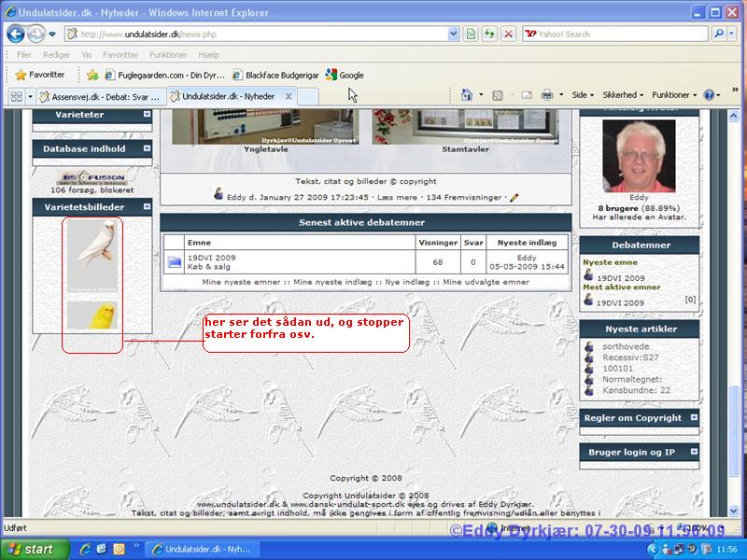Open the Home button dropdown arrow

tap(481, 95)
